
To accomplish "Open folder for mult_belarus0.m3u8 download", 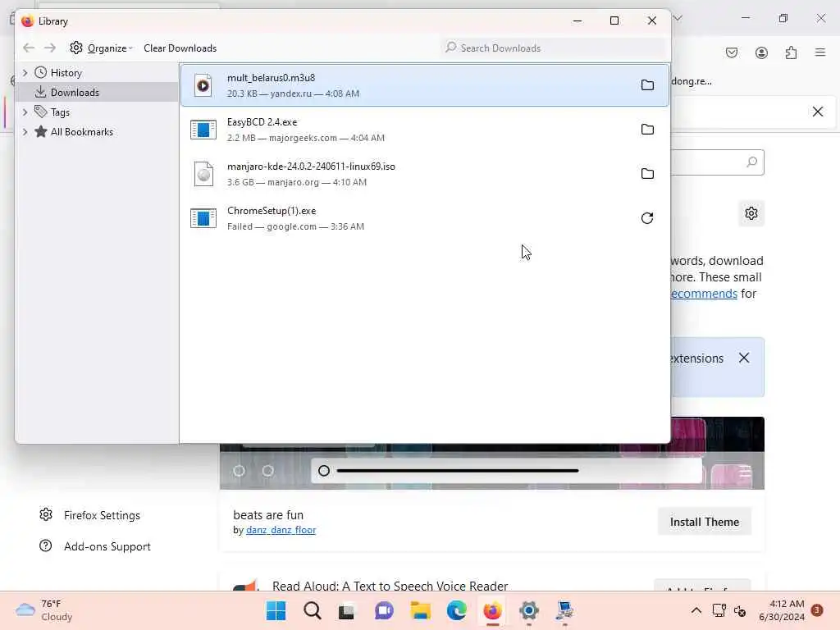I will click(647, 85).
